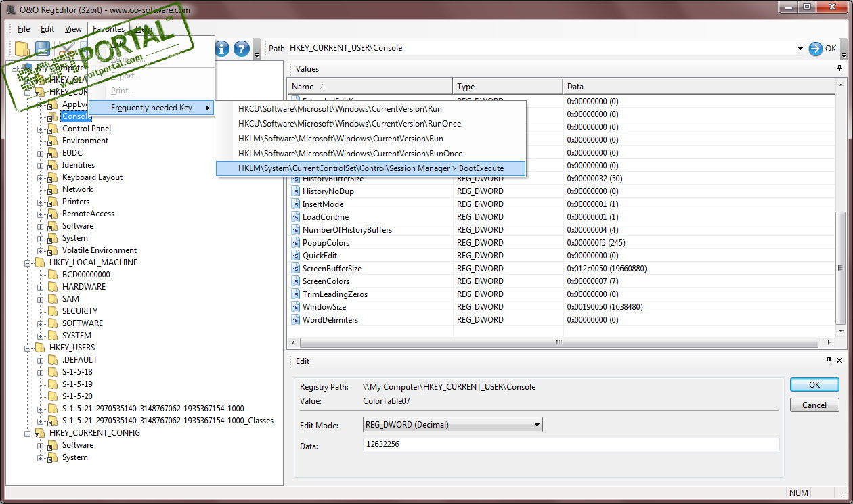Click the InsertMode value icon

click(296, 204)
